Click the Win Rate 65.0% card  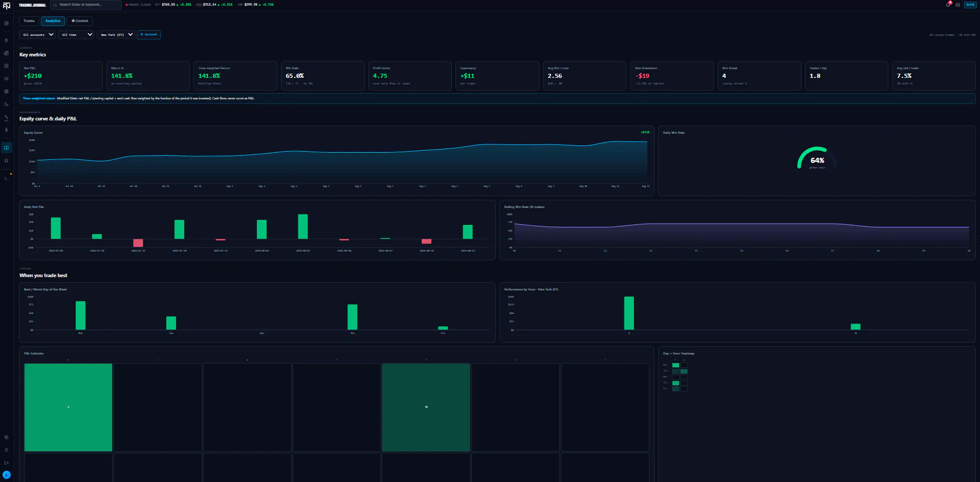click(322, 76)
